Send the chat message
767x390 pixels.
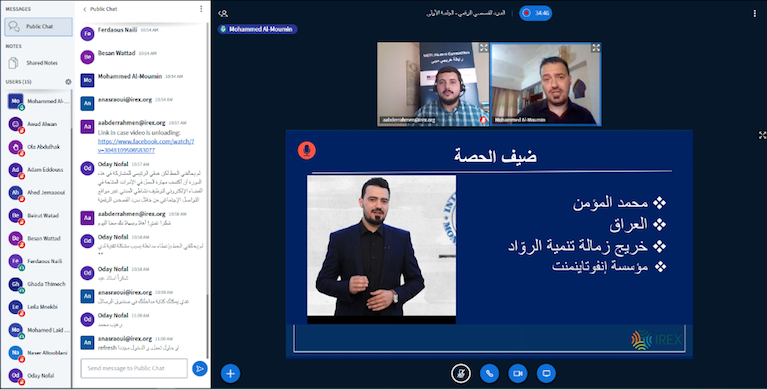(200, 368)
